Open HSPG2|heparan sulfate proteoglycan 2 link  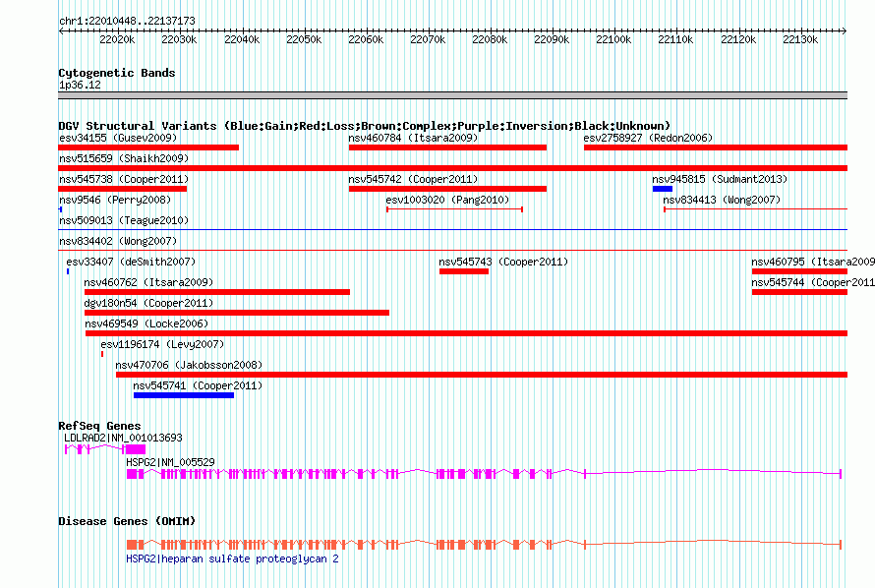232,559
